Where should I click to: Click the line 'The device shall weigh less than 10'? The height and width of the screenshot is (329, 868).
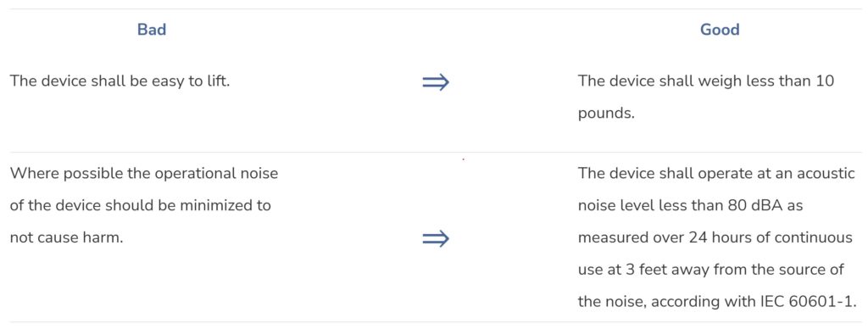tap(706, 81)
